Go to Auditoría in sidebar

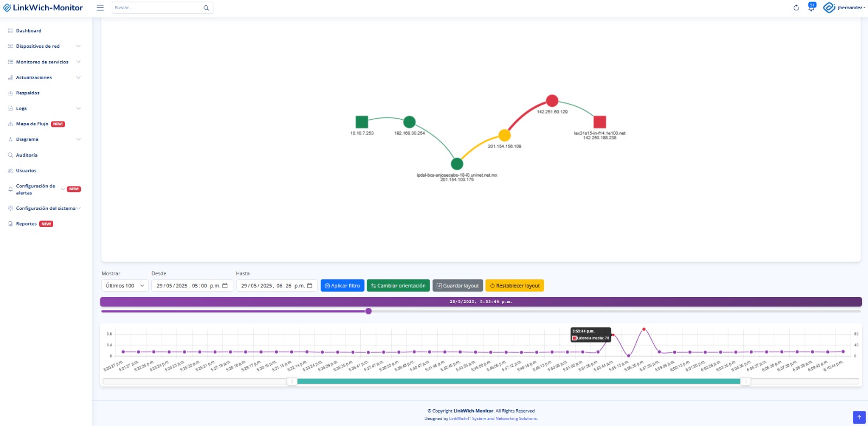pyautogui.click(x=27, y=155)
